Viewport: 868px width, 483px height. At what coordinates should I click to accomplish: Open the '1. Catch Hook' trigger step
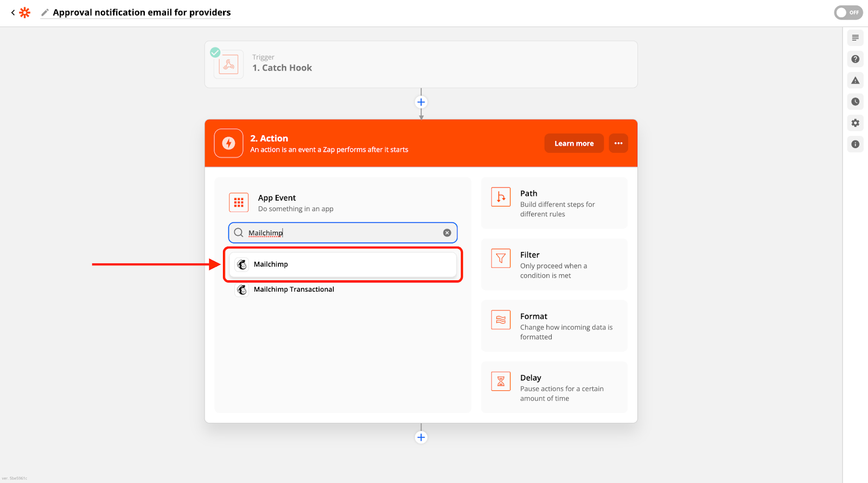point(421,65)
